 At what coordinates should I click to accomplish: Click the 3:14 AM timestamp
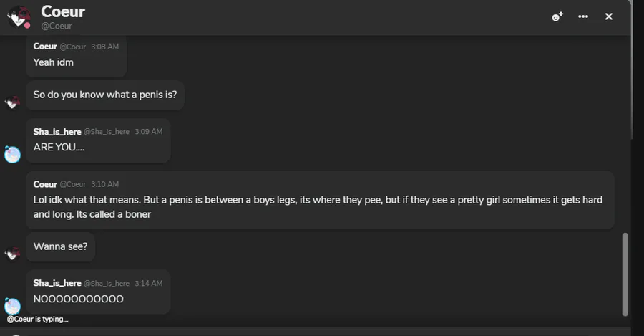(x=148, y=284)
